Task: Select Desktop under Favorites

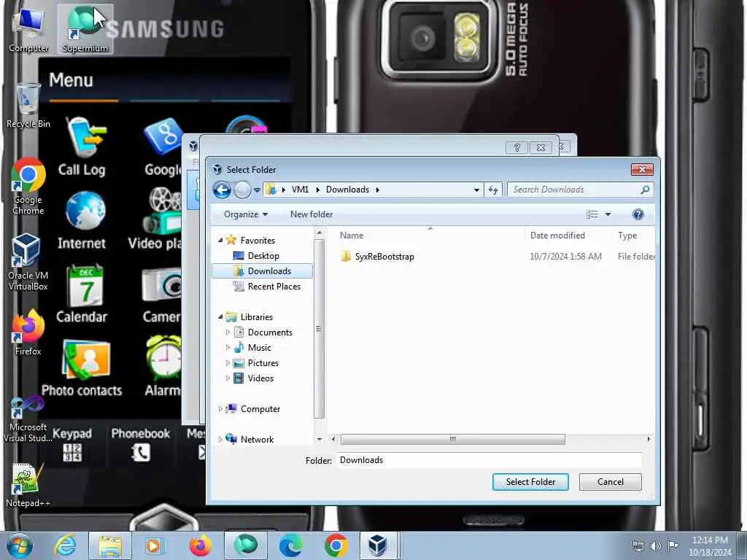Action: pyautogui.click(x=263, y=256)
